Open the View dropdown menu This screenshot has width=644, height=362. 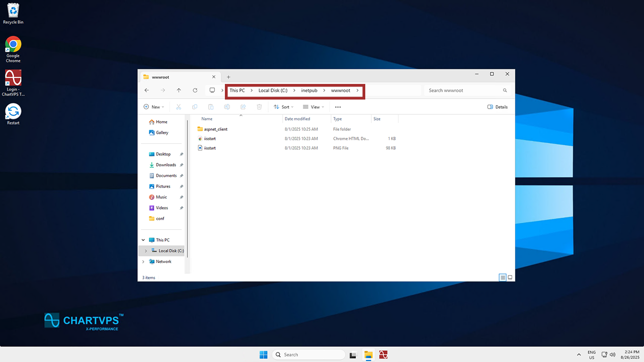pos(312,107)
